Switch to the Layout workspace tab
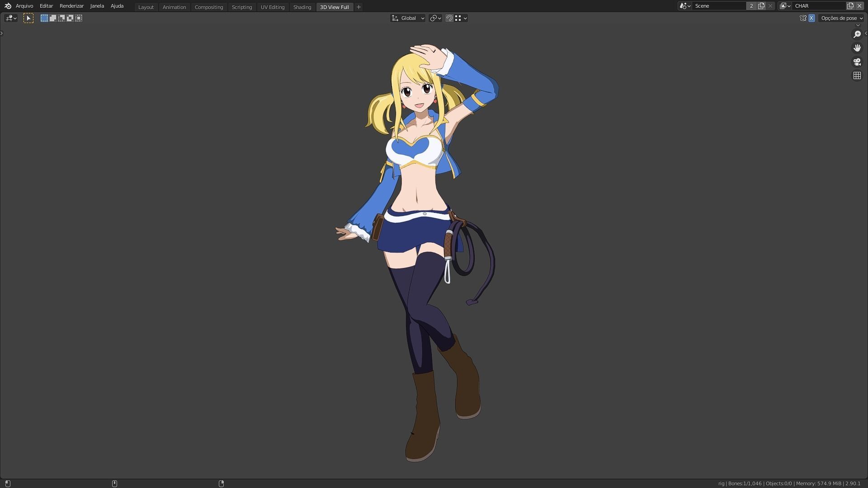The image size is (868, 488). (146, 7)
